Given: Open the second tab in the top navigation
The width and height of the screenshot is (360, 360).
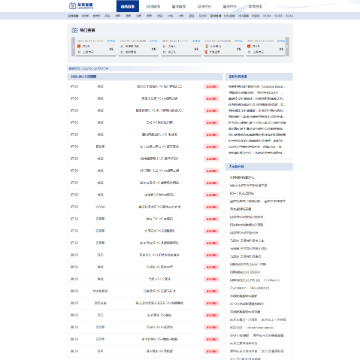Looking at the screenshot, I should click(x=153, y=6).
